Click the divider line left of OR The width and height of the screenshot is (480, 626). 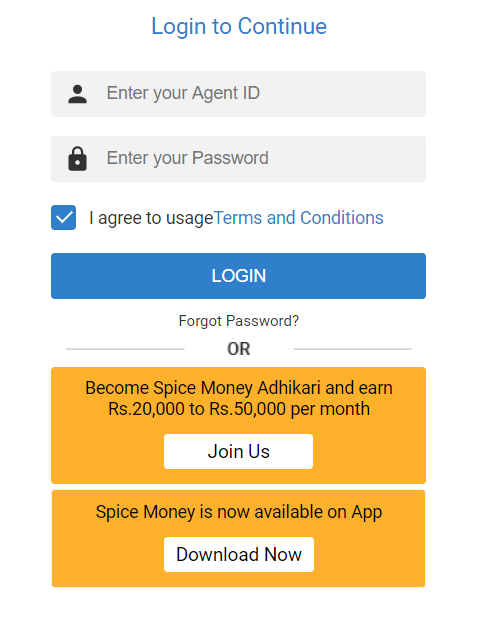pos(125,349)
